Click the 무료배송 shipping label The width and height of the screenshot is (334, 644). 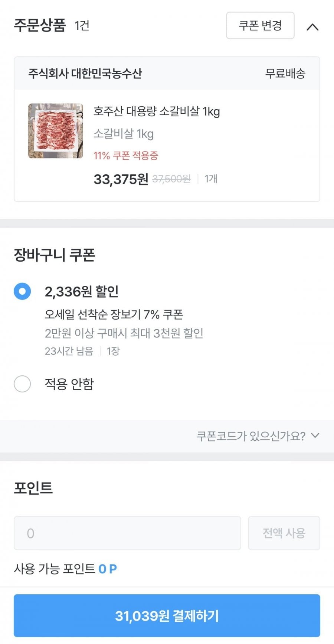[x=285, y=73]
